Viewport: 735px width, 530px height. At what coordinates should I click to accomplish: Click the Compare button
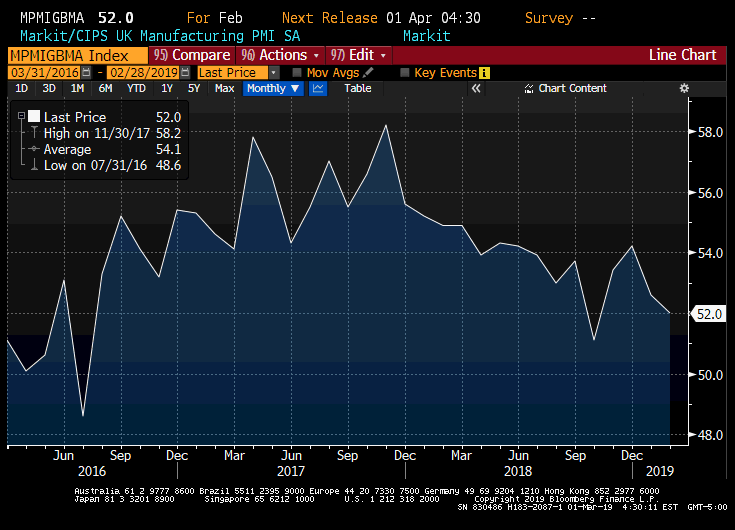[192, 55]
